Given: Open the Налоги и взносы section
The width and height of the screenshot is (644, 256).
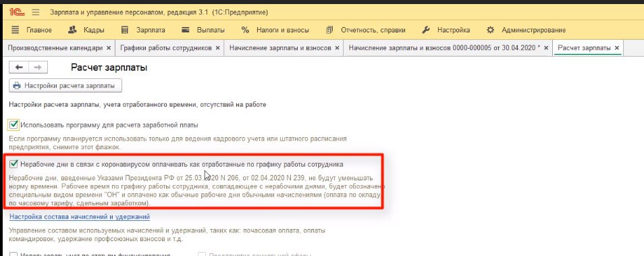Looking at the screenshot, I should click(x=275, y=30).
